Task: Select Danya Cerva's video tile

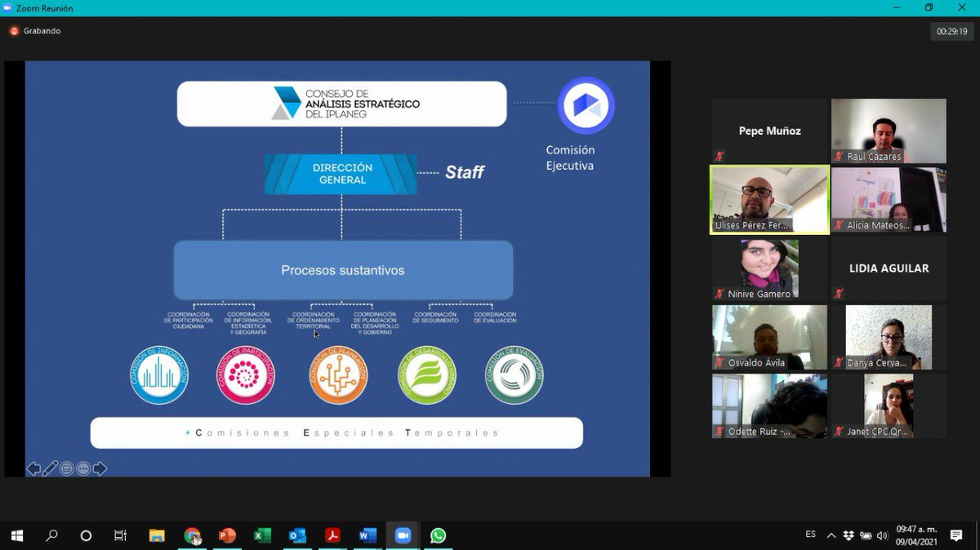Action: tap(889, 337)
